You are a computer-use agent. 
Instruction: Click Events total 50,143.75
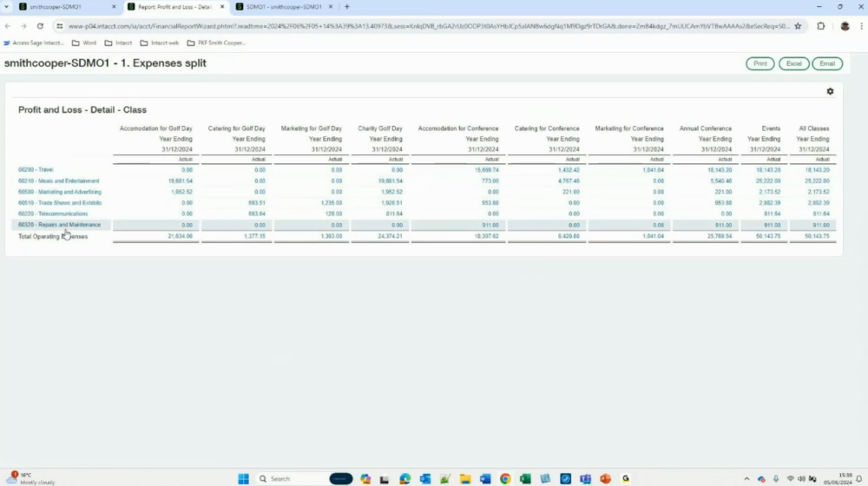click(x=768, y=236)
